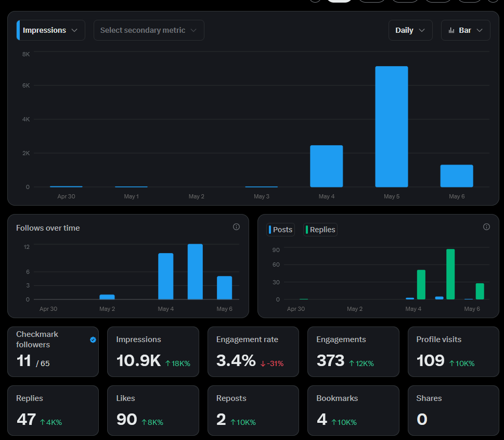Click the tallest bar in Follows over time
504x440 pixels.
tap(195, 272)
